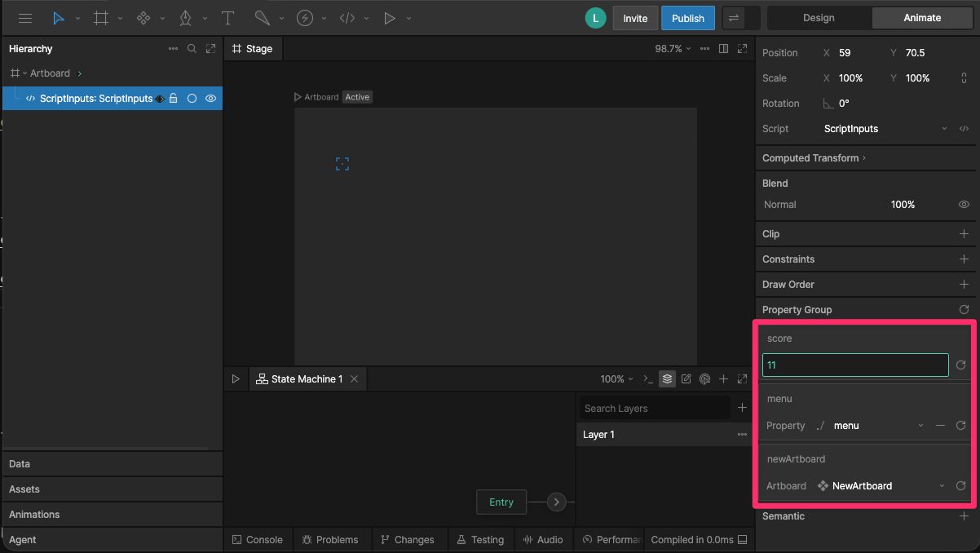Open Artboard tool dropdown arrow
The width and height of the screenshot is (980, 553).
pyautogui.click(x=121, y=19)
